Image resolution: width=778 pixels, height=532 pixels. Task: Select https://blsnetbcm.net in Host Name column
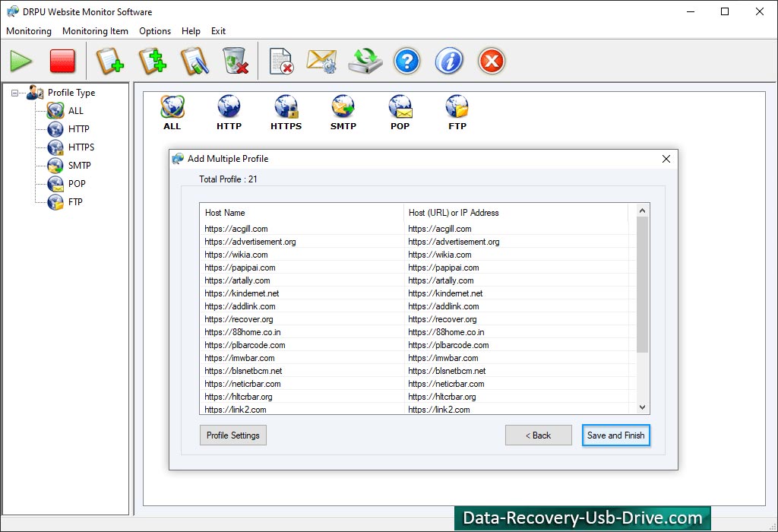pos(243,371)
